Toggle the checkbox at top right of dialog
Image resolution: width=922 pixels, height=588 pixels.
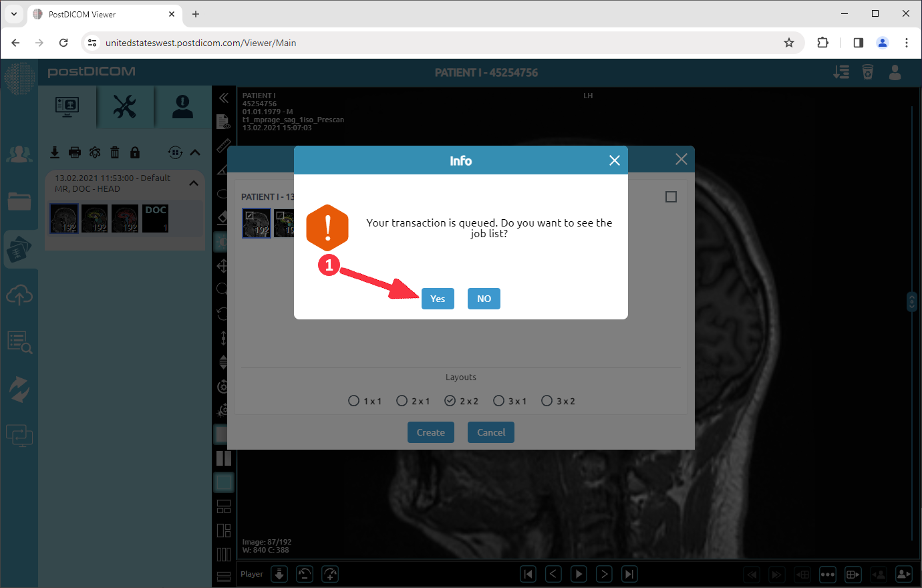[x=671, y=196]
